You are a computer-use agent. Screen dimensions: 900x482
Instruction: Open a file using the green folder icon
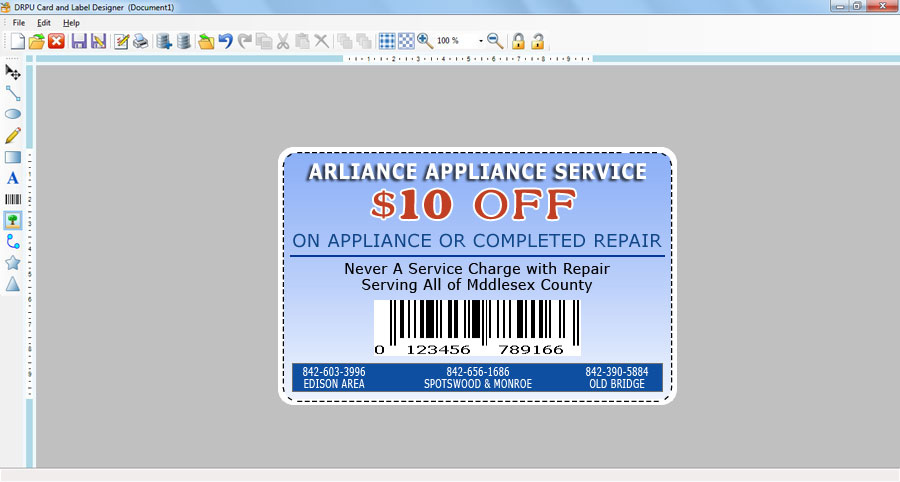tap(37, 41)
